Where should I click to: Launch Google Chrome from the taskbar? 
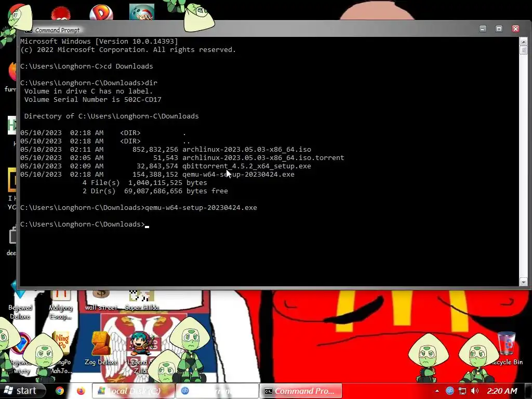click(x=60, y=391)
